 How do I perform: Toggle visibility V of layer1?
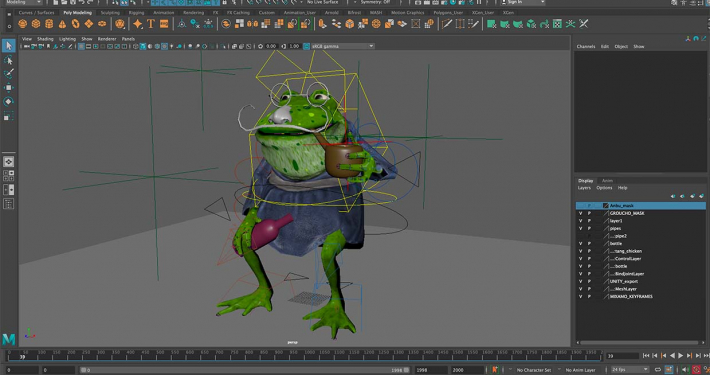point(580,221)
